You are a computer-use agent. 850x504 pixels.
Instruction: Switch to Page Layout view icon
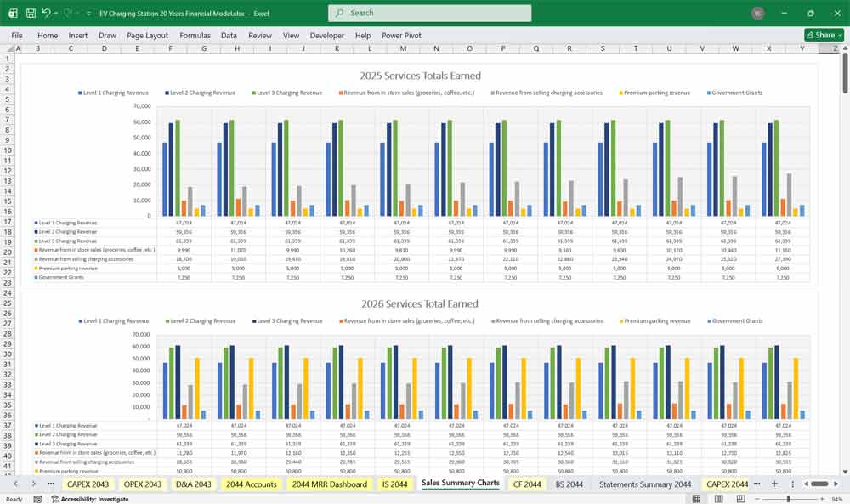pyautogui.click(x=718, y=498)
